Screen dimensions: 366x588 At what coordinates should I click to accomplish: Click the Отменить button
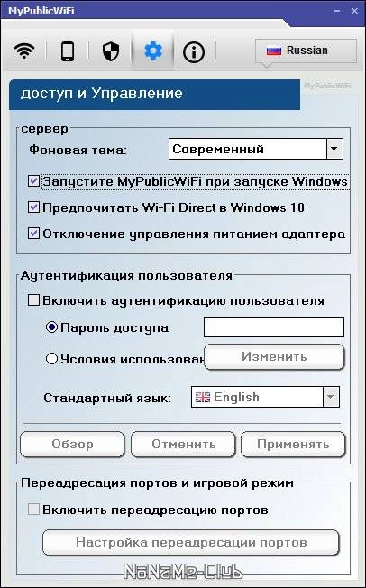click(183, 445)
